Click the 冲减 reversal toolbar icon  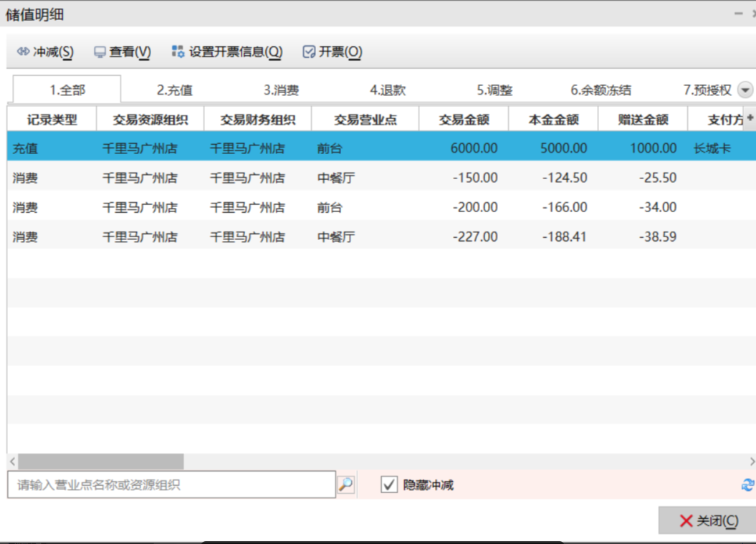coord(23,52)
